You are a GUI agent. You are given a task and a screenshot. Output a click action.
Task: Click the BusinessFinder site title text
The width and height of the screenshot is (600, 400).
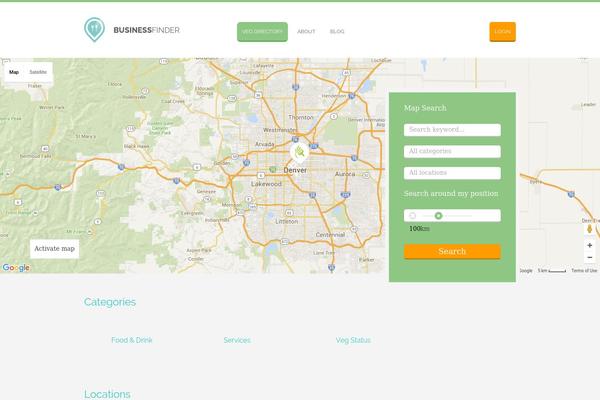pos(147,30)
